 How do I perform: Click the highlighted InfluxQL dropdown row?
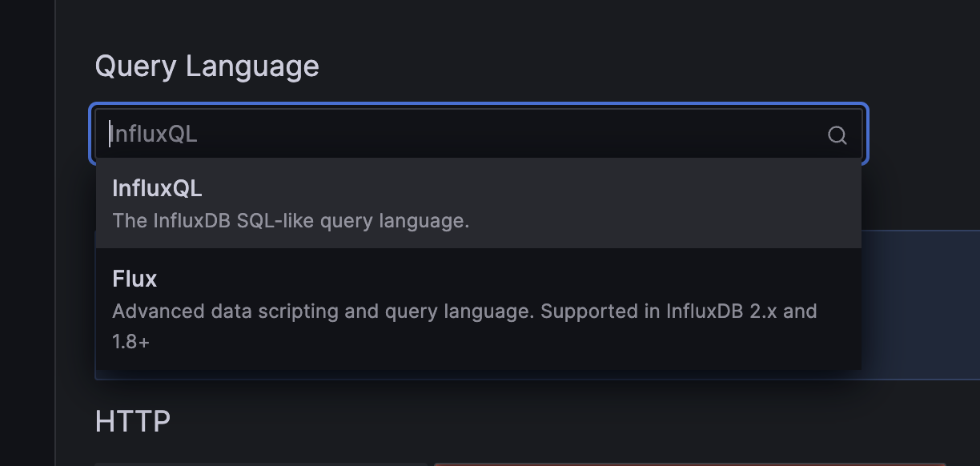click(478, 203)
